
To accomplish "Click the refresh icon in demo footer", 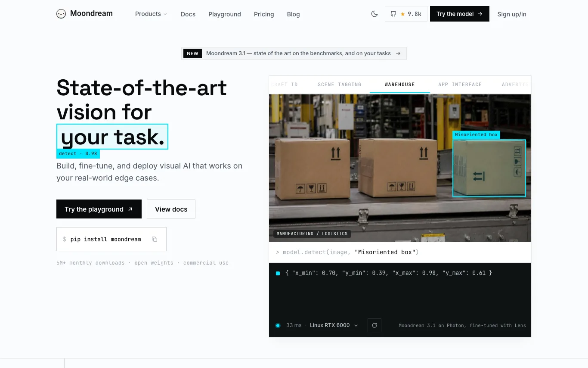I will pos(374,325).
